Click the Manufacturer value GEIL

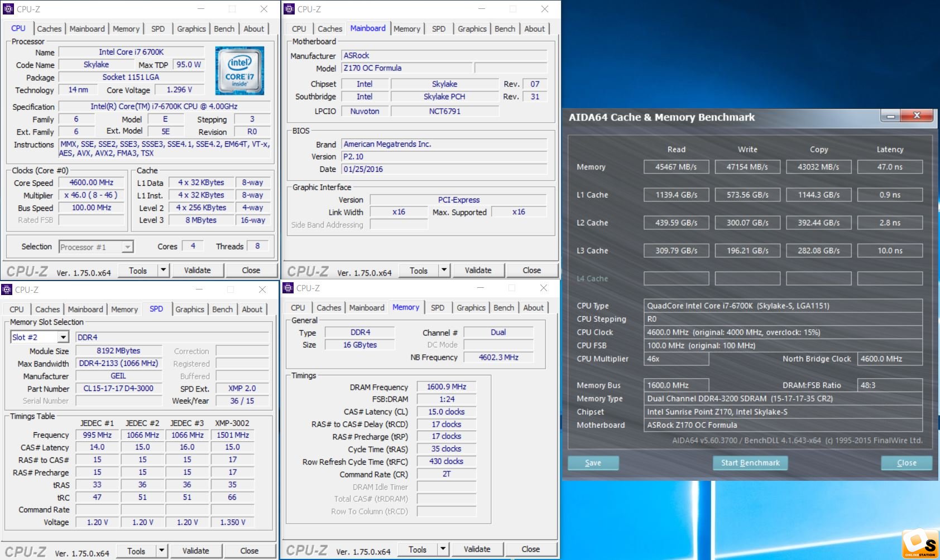click(x=118, y=376)
